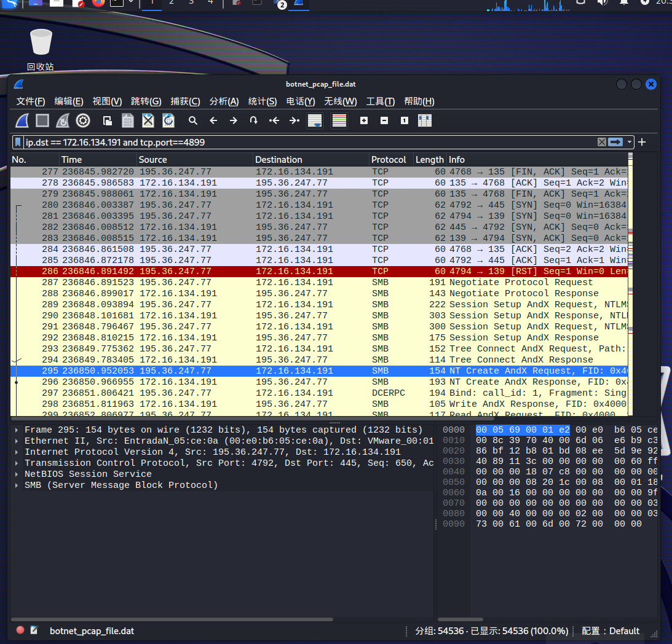Sort by the Time column header
Screen dimensions: 672x644
point(98,160)
